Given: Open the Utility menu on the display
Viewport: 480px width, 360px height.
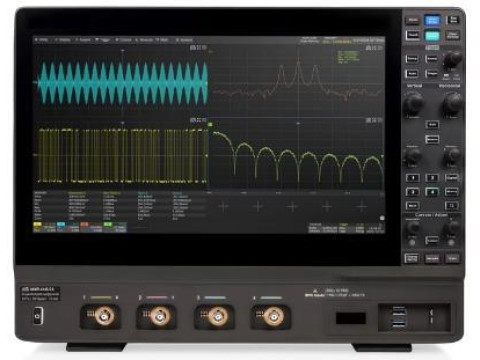Looking at the screenshot, I should pyautogui.click(x=42, y=40).
